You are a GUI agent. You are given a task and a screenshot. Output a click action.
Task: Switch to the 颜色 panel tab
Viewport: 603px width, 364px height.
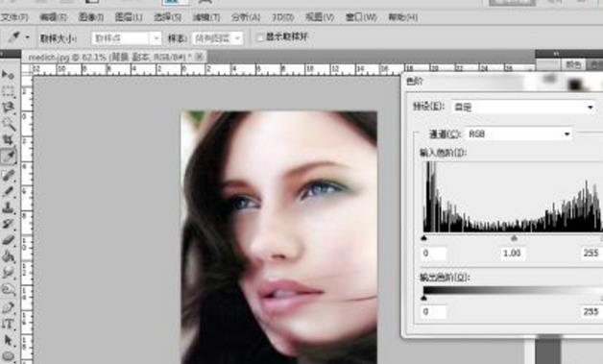coord(573,64)
